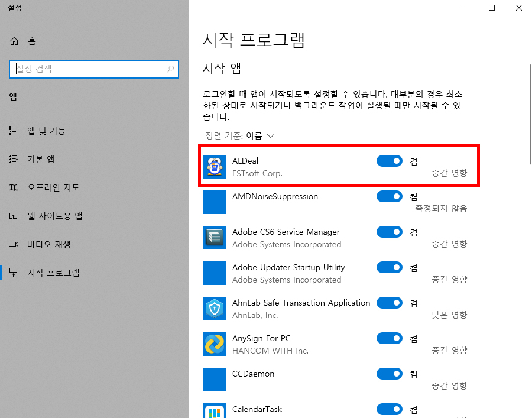Click ESTsoft Corp. publisher text
Viewport: 532px width, 418px height.
(257, 173)
